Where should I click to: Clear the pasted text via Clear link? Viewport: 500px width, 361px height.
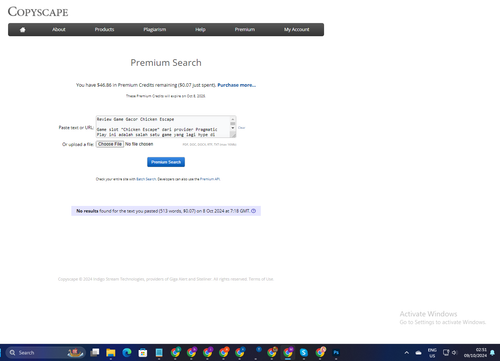[x=242, y=128]
